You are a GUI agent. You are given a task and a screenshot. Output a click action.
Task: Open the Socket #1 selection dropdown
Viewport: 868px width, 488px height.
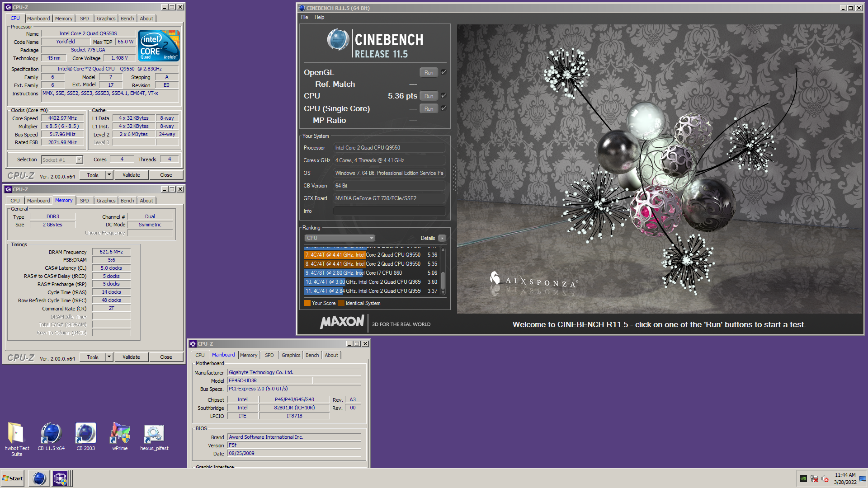62,160
